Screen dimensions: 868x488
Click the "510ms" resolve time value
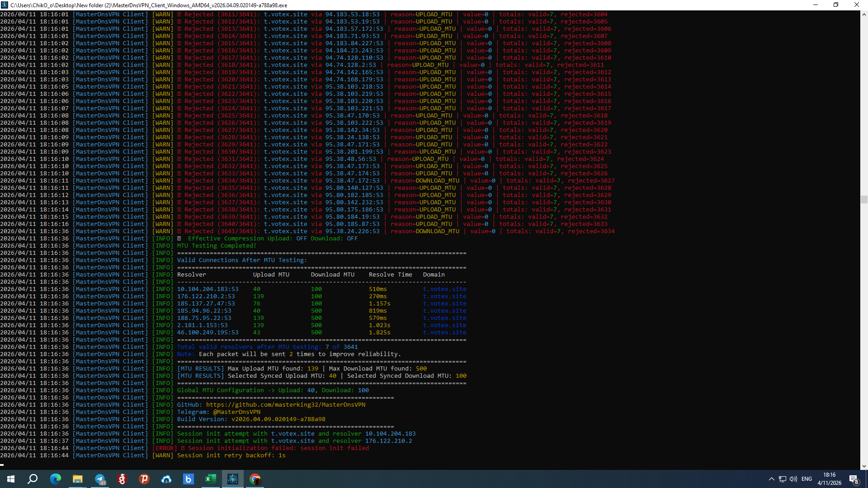point(377,289)
